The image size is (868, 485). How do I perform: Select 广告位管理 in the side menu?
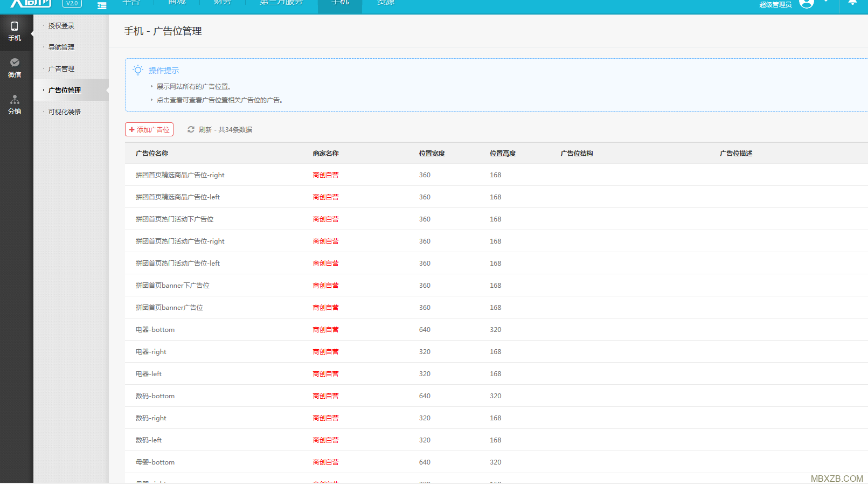click(65, 90)
